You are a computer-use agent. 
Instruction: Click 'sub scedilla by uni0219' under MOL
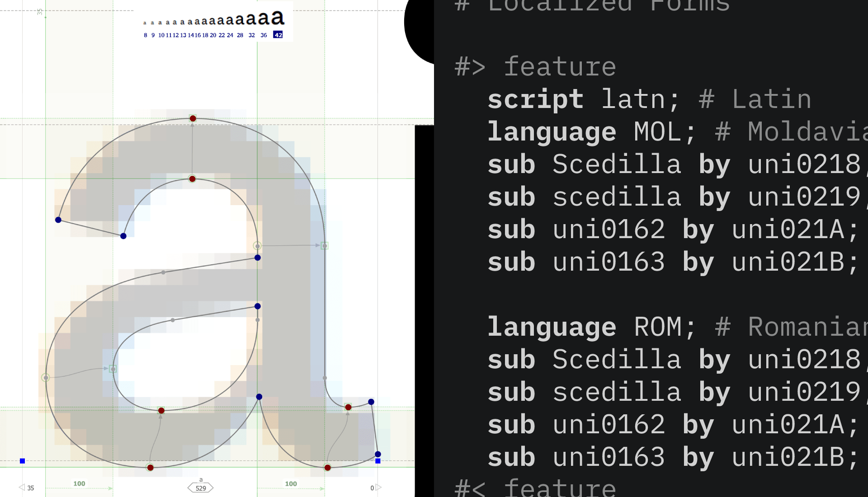pos(674,197)
